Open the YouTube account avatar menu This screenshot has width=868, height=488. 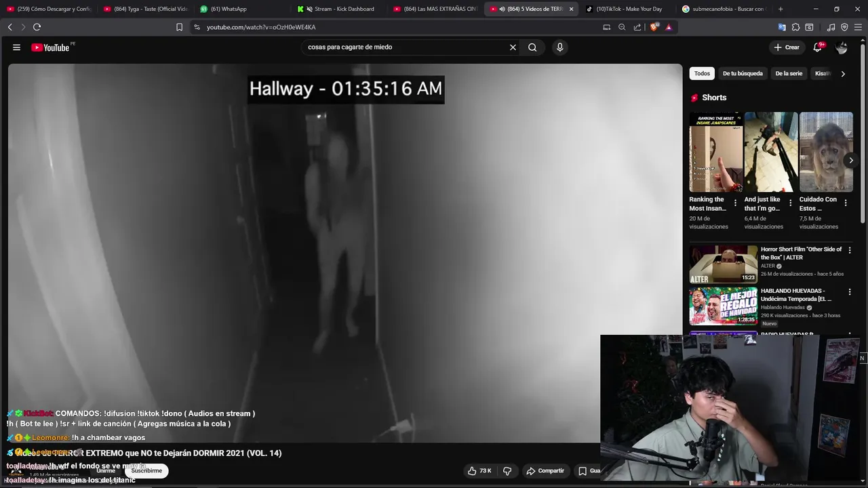point(842,47)
